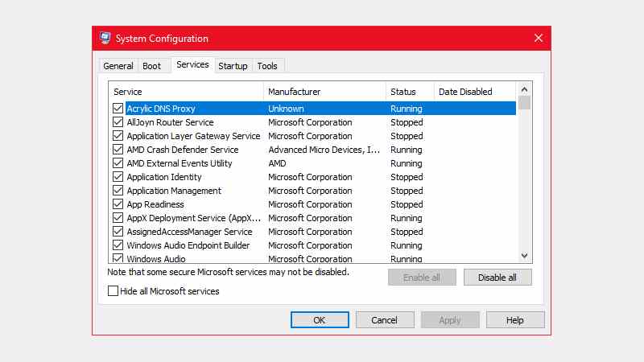Click the 'AMD' manufacturer cell
Image resolution: width=644 pixels, height=362 pixels.
tap(277, 163)
